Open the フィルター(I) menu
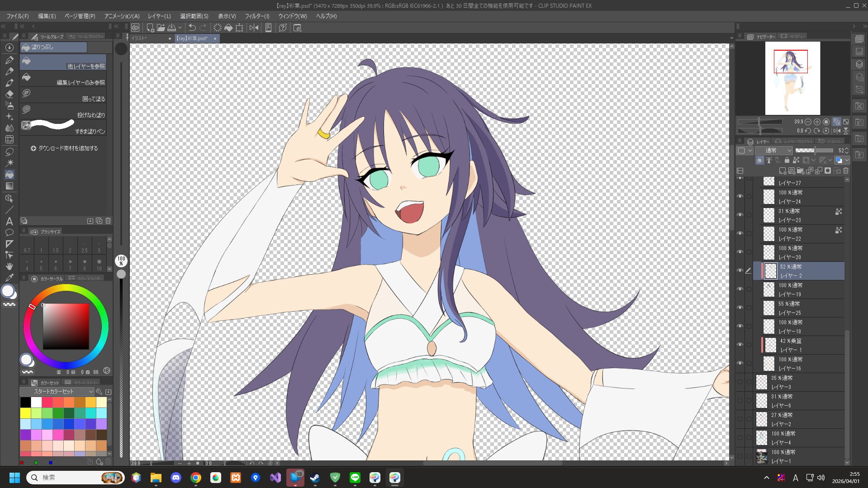The image size is (868, 488). [257, 16]
